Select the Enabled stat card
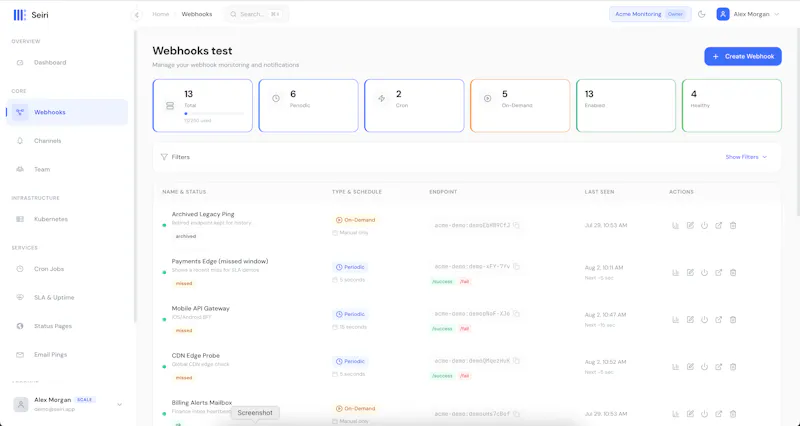Image resolution: width=800 pixels, height=426 pixels. click(626, 106)
